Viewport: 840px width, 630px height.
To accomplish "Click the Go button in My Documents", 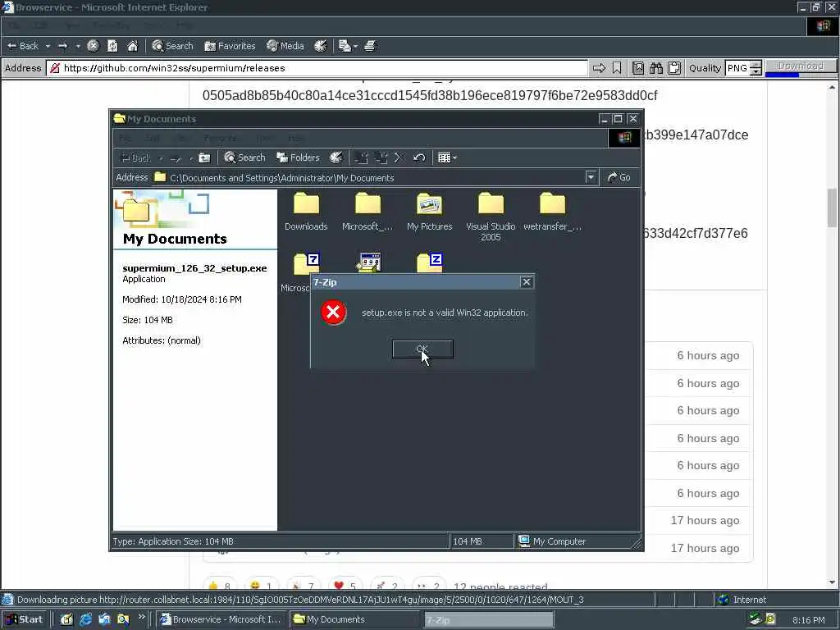I will tap(619, 177).
